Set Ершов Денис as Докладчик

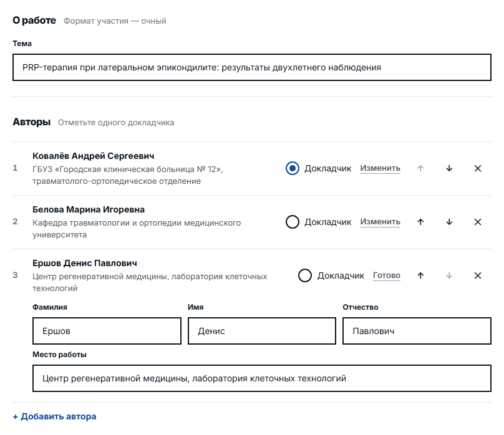pyautogui.click(x=305, y=275)
